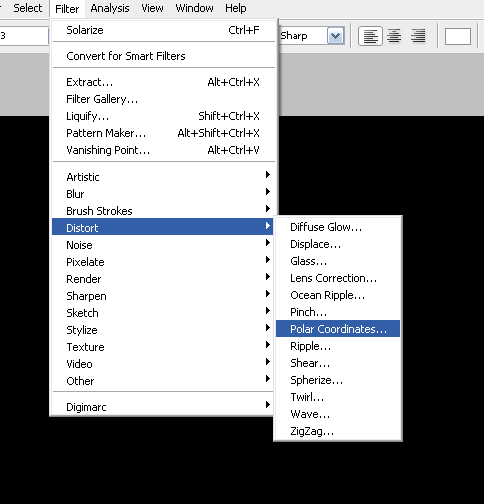Expand the Pixelate submenu
484x504 pixels.
(163, 262)
